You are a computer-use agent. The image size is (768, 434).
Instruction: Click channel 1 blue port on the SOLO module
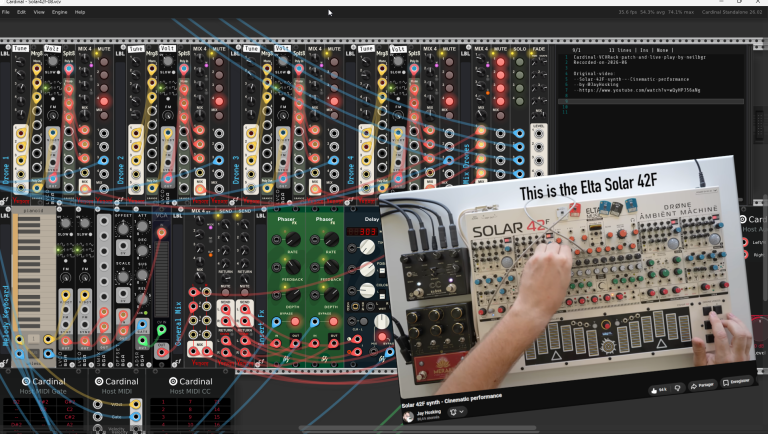pyautogui.click(x=520, y=133)
